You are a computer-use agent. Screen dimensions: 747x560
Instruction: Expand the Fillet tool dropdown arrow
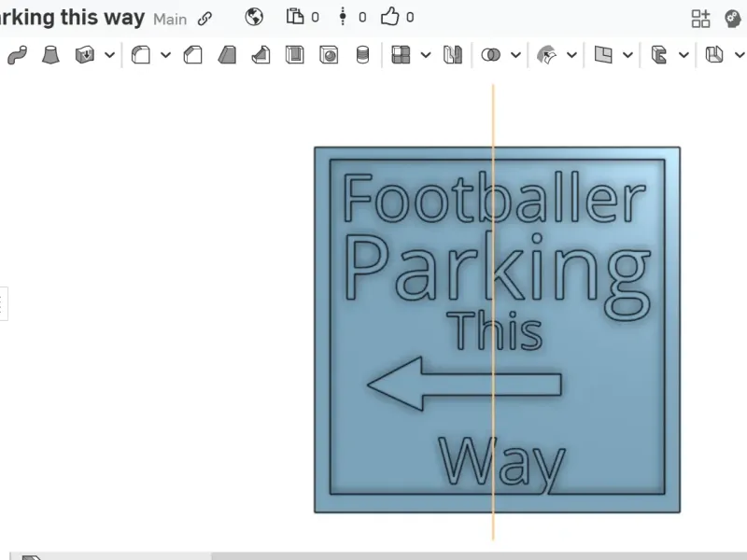pos(165,55)
